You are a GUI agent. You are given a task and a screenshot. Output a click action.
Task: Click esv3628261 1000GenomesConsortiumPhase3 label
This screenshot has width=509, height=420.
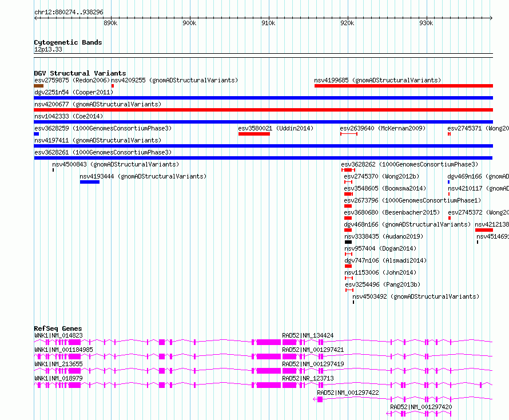103,152
